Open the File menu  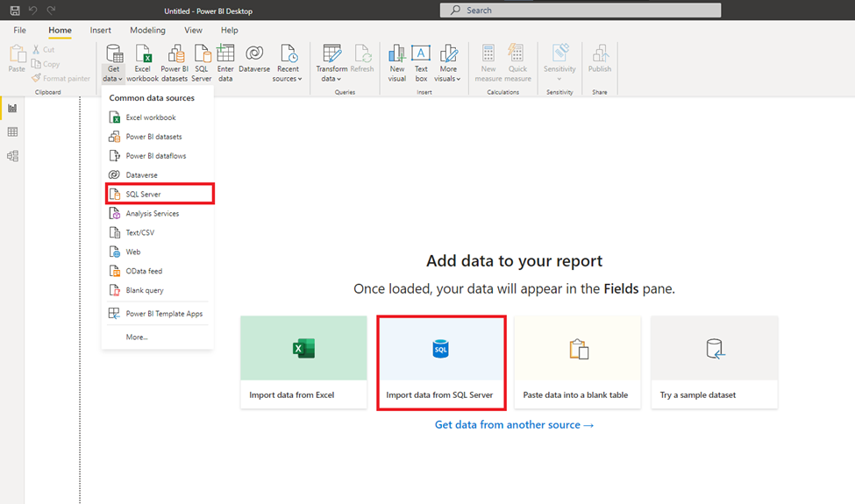coord(19,30)
